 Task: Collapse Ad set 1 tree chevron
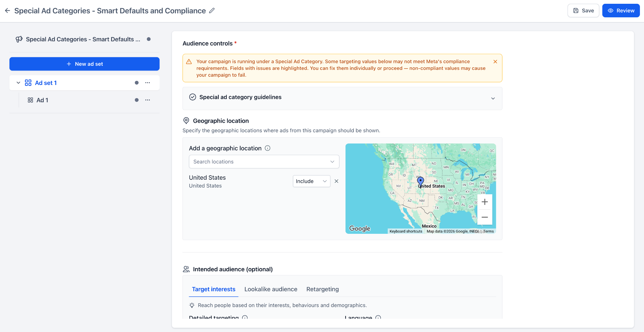point(18,83)
